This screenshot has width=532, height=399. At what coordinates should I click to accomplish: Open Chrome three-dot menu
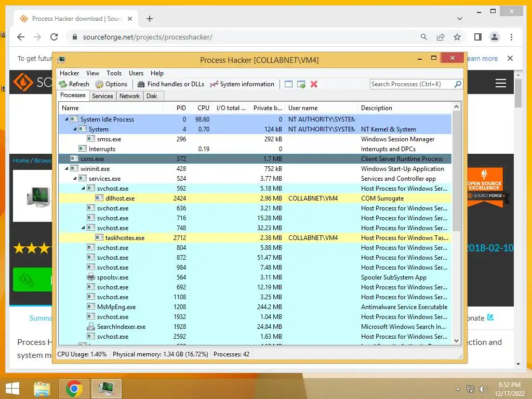click(511, 37)
